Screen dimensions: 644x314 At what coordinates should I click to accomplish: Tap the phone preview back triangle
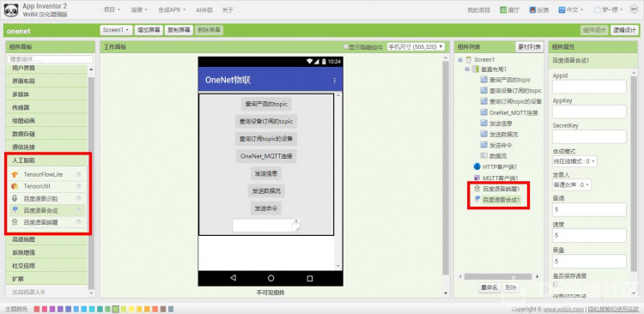pos(234,278)
